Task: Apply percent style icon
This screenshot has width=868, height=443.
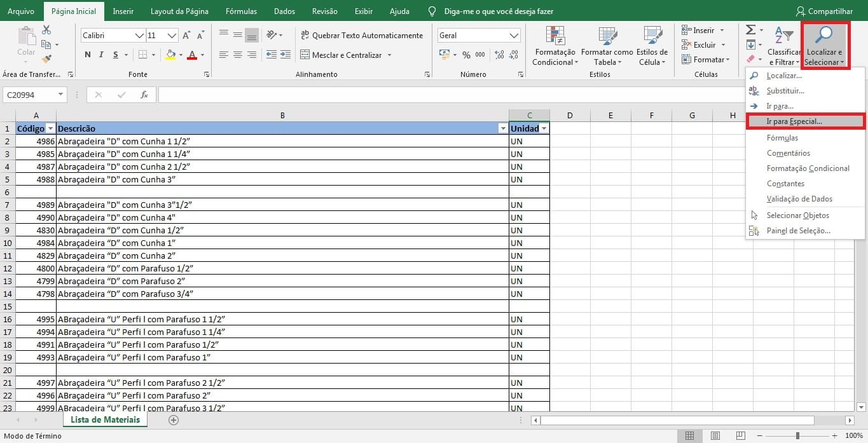Action: 466,55
